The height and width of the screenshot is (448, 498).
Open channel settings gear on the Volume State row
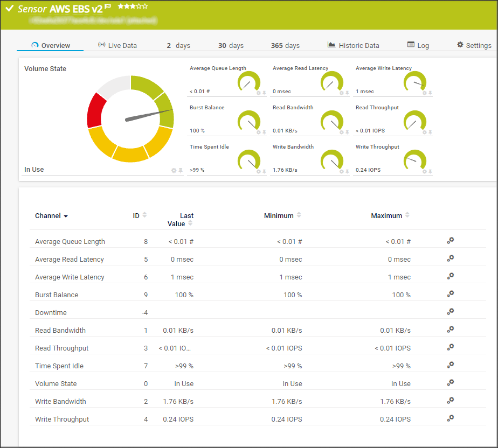(451, 382)
